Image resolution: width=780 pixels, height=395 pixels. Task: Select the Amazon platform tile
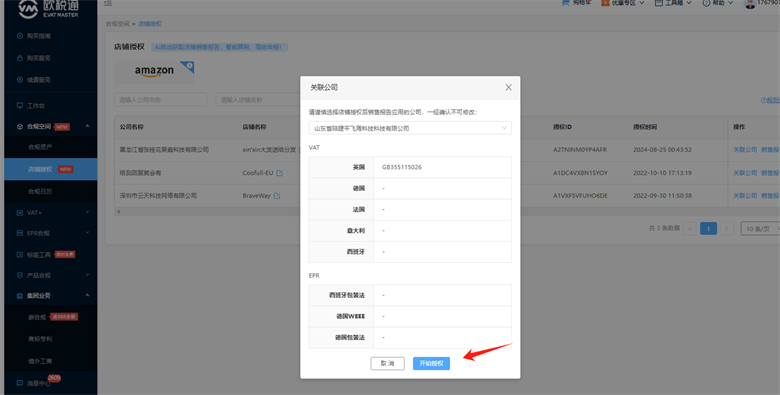tap(154, 72)
